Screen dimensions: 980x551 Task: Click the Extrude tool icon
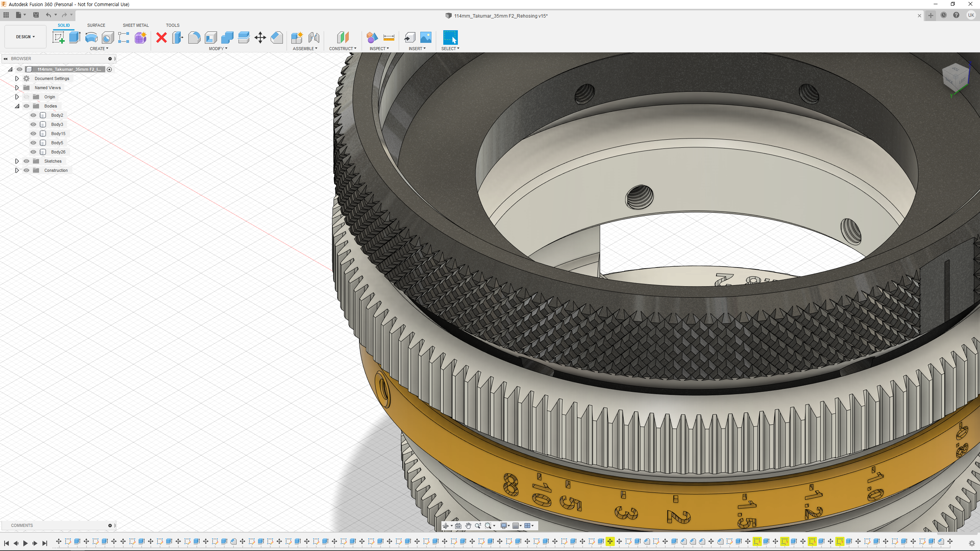pos(75,37)
